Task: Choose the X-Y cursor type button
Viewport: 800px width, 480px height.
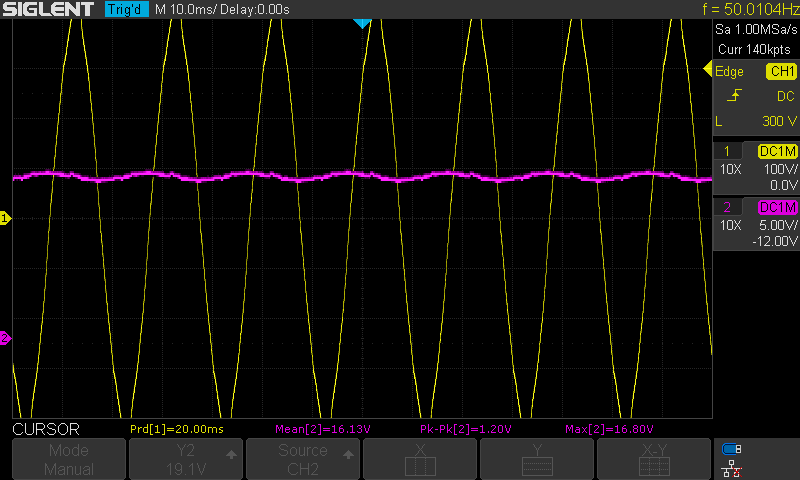Action: pos(654,459)
